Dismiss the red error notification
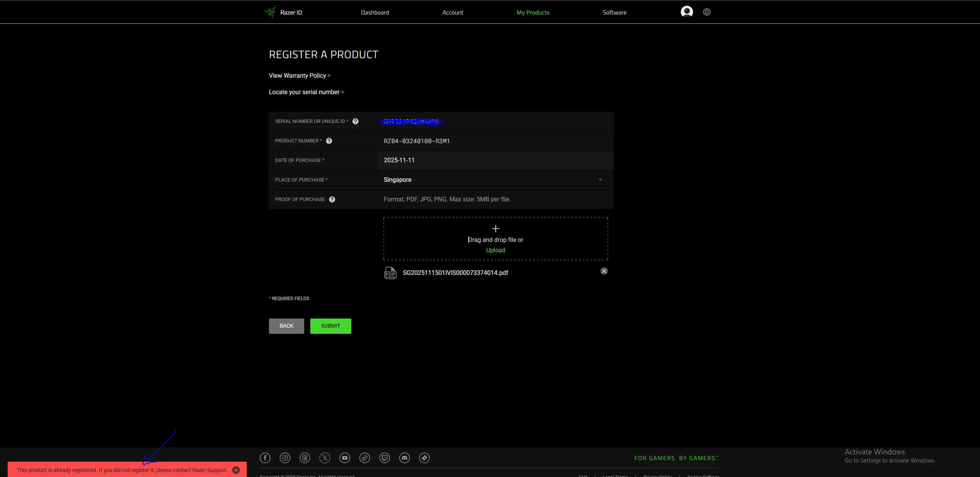Screen dimensions: 980x477 coord(236,470)
